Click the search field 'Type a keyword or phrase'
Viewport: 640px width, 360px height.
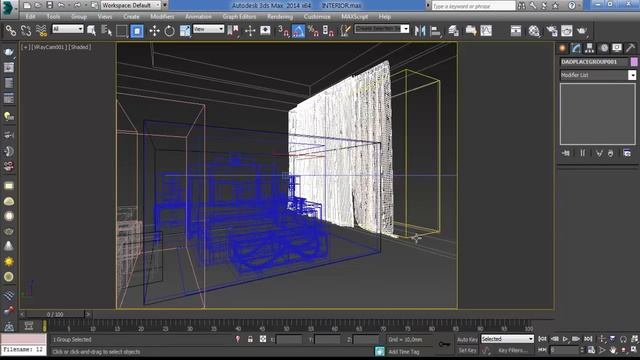point(473,6)
